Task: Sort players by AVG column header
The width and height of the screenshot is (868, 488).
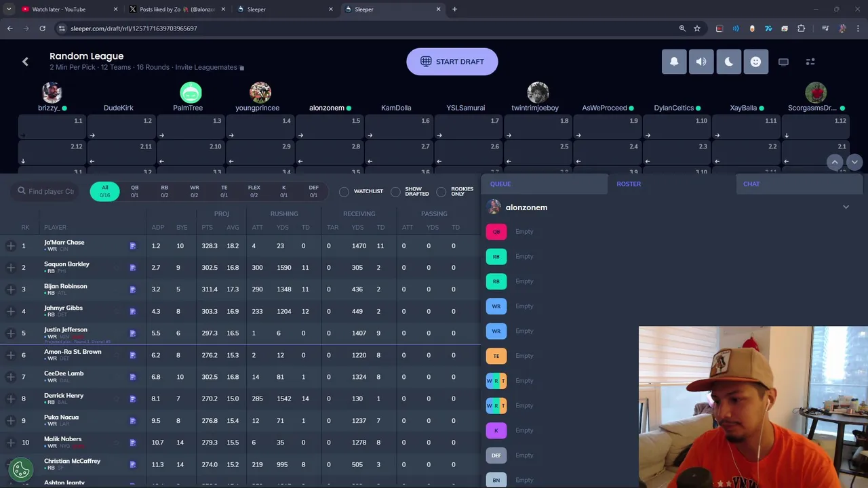Action: (x=233, y=228)
